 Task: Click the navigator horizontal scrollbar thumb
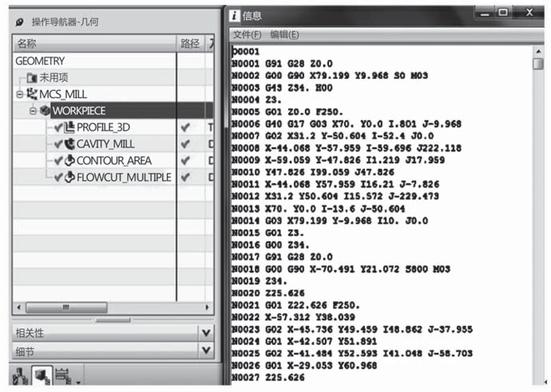67,308
